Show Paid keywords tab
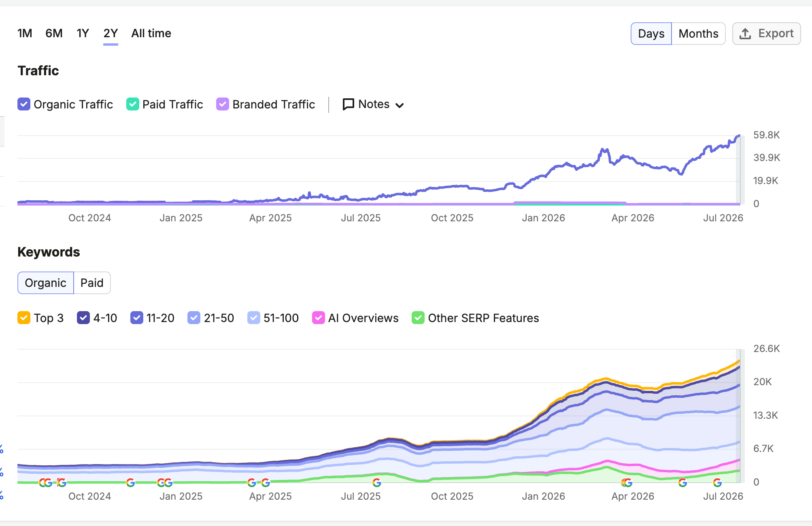Viewport: 812px width, 526px height. (92, 283)
